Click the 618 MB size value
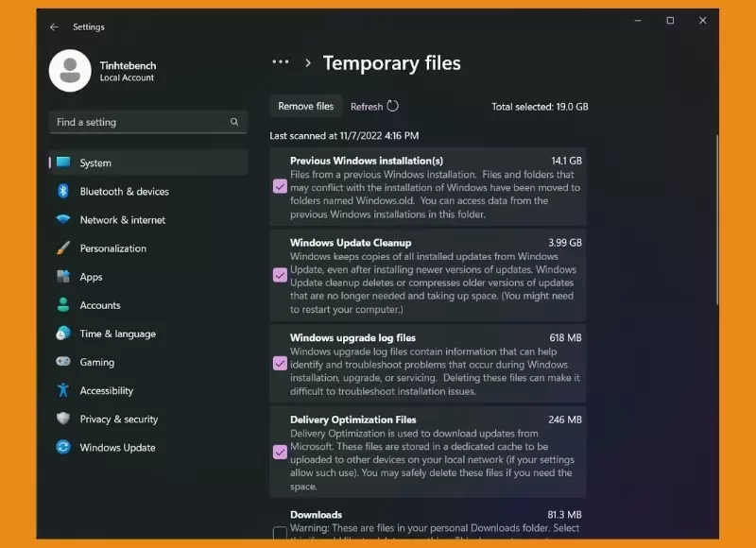Screen dimensions: 756x548 click(x=565, y=337)
